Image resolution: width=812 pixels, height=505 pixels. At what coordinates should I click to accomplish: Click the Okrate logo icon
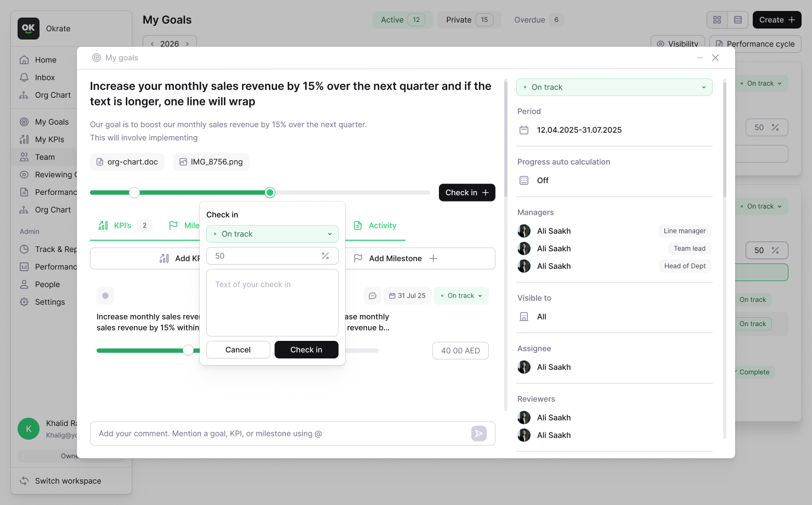point(29,29)
